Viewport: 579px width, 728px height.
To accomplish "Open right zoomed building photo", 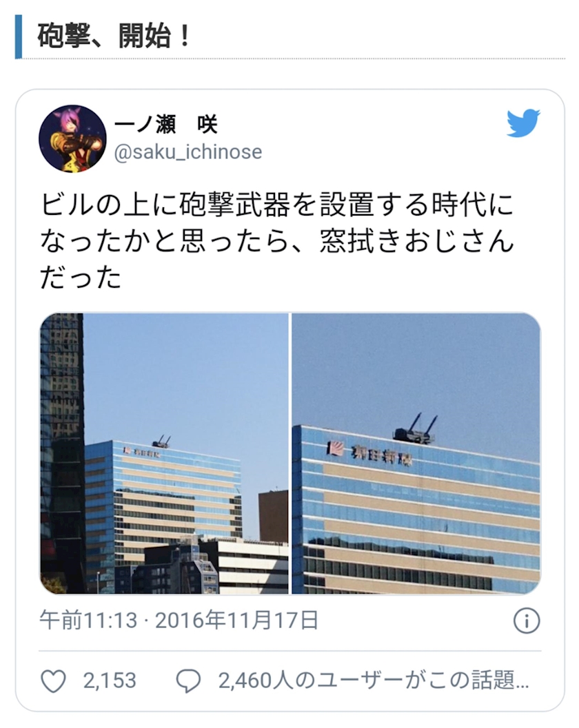I will [x=416, y=454].
